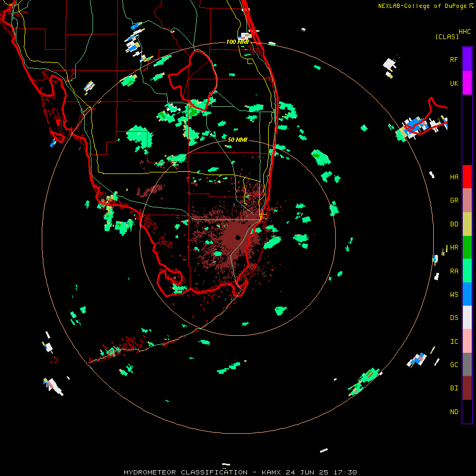This screenshot has width=476, height=476.
Task: Click the RF legend label
Action: (x=454, y=59)
